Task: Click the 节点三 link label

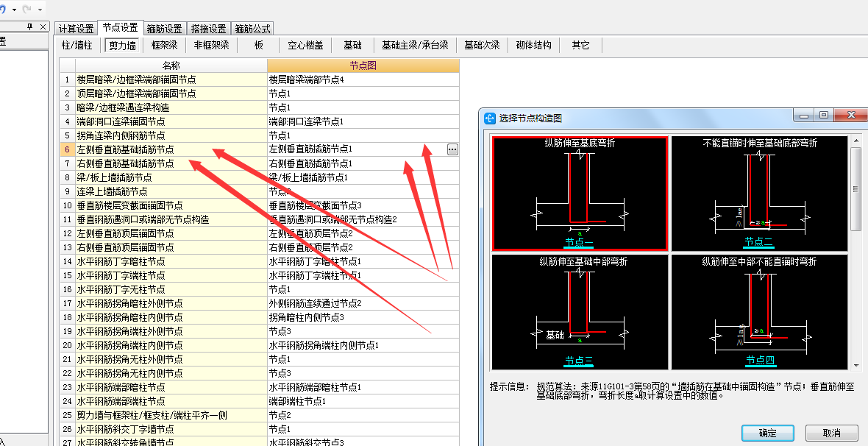Action: click(x=579, y=361)
